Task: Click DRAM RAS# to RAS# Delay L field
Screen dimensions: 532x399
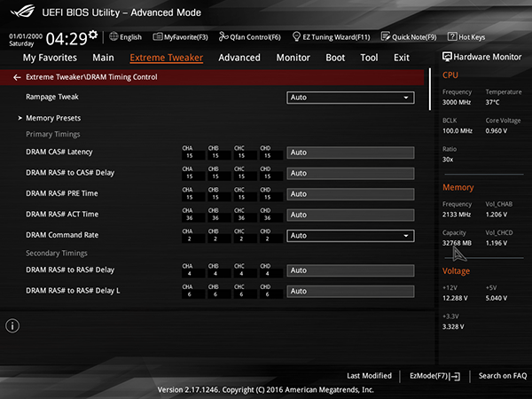Action: click(350, 292)
